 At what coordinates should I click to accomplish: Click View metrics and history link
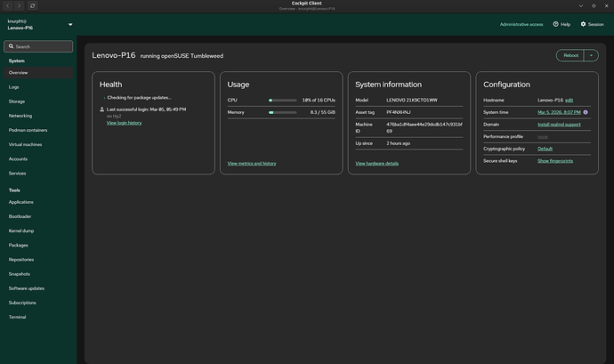(252, 164)
